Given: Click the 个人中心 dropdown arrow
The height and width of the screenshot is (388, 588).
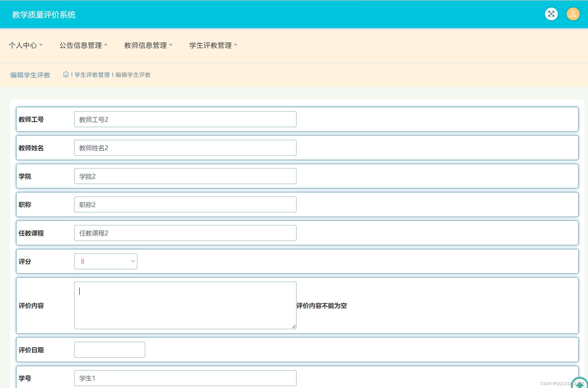Looking at the screenshot, I should [41, 45].
